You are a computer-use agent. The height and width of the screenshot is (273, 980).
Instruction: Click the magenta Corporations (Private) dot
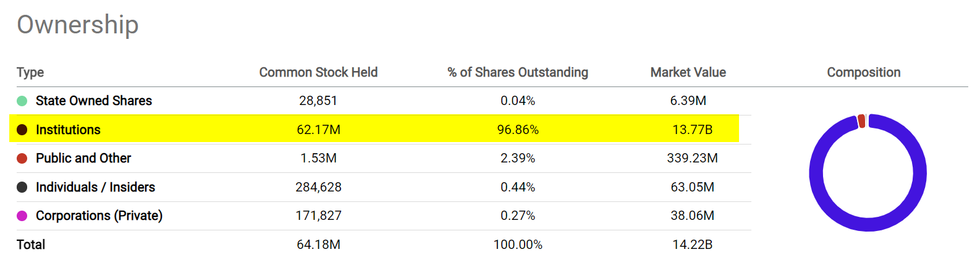coord(22,216)
